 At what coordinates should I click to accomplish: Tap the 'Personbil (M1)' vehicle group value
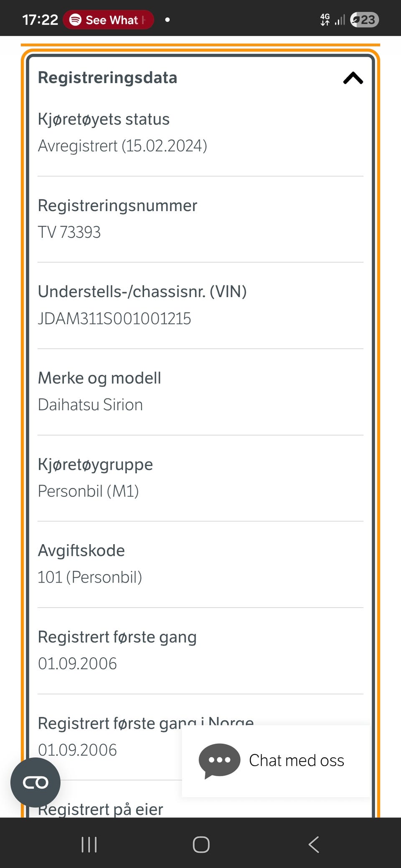pos(88,491)
